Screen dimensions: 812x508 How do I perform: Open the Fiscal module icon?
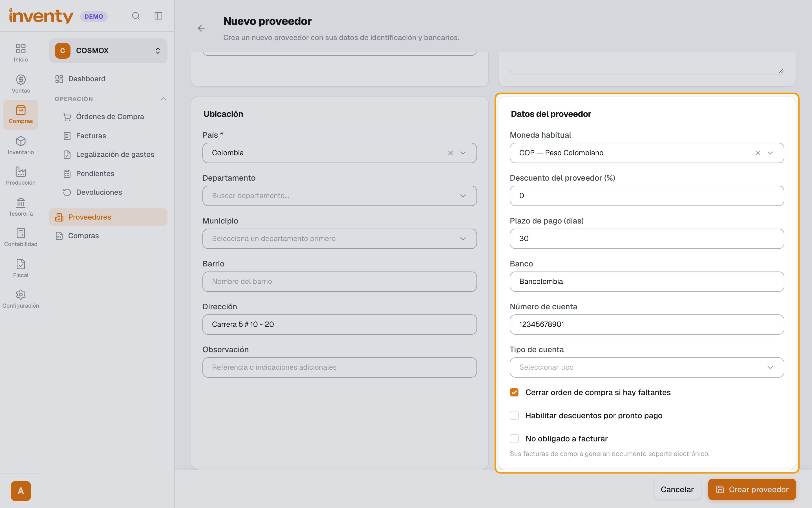point(21,268)
